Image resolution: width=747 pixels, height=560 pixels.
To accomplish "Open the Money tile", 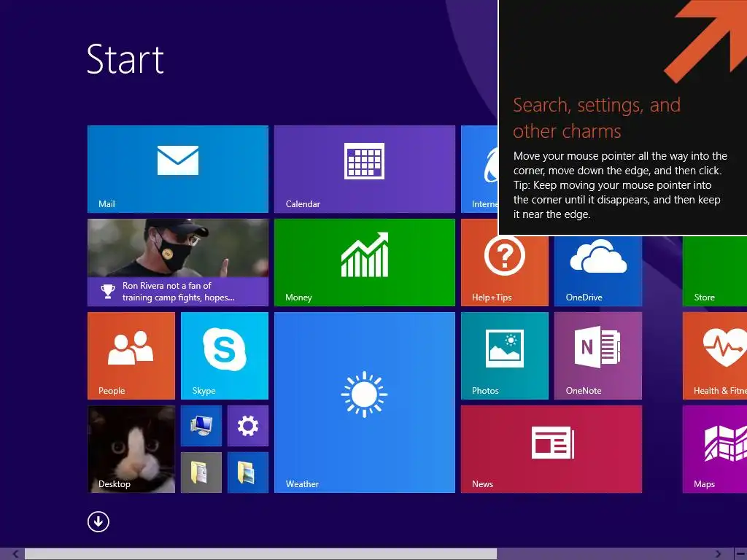I will [365, 262].
